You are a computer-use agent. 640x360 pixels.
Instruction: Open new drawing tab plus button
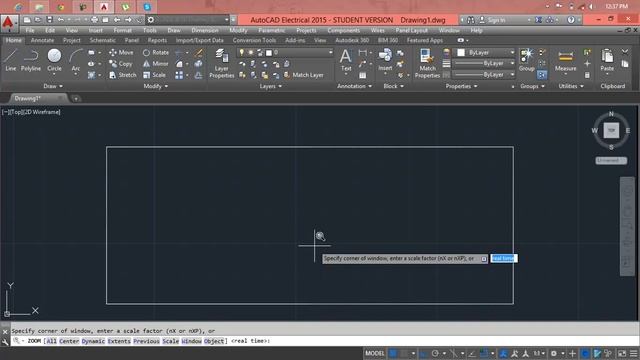(76, 98)
